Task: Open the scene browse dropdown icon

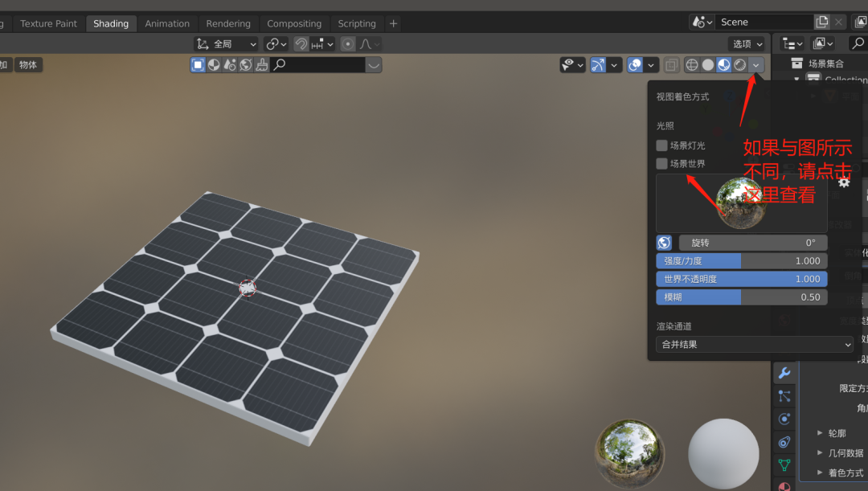Action: (702, 23)
